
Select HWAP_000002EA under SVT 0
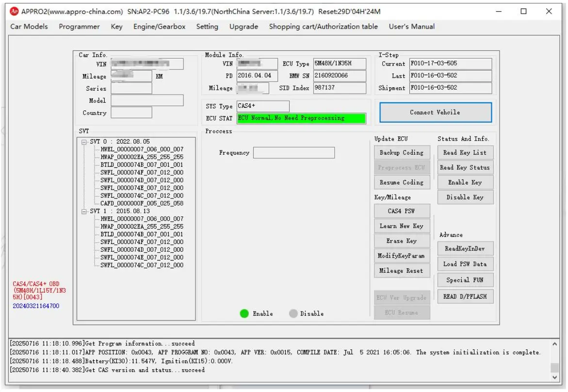pos(142,157)
